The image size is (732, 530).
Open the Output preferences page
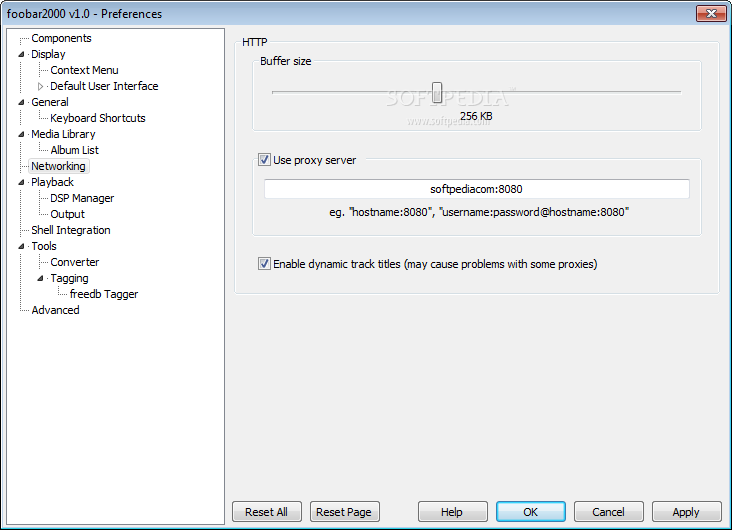point(68,214)
